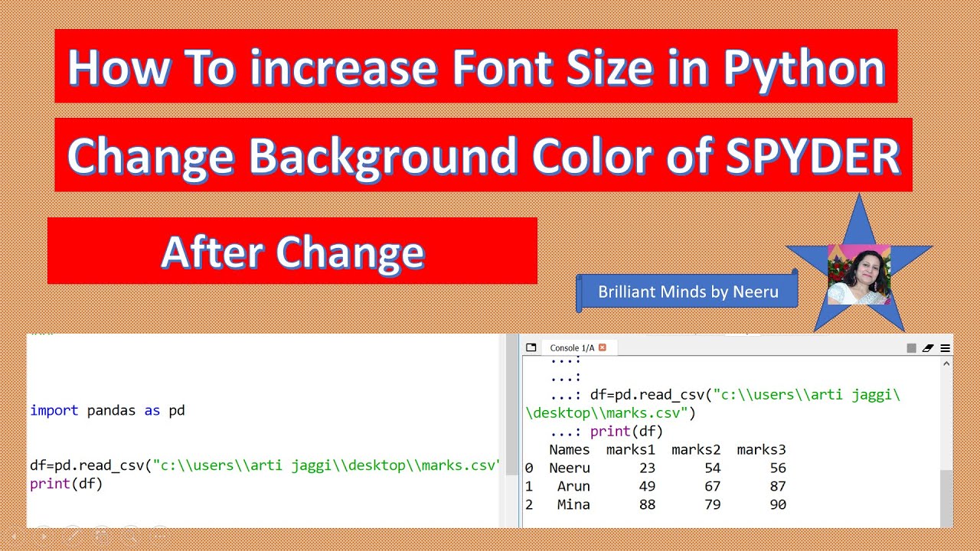The width and height of the screenshot is (980, 551).
Task: Click the 'Names' column header in console output
Action: [570, 449]
